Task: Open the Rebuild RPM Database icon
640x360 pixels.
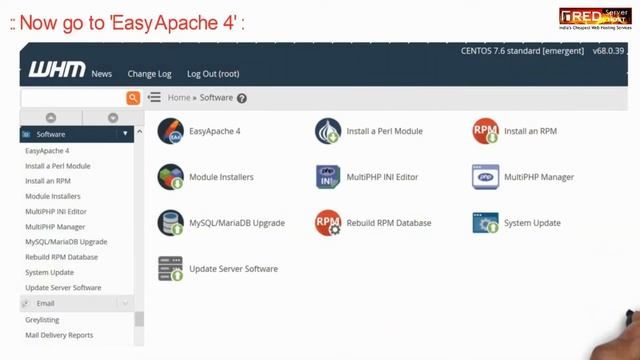Action: click(x=328, y=223)
